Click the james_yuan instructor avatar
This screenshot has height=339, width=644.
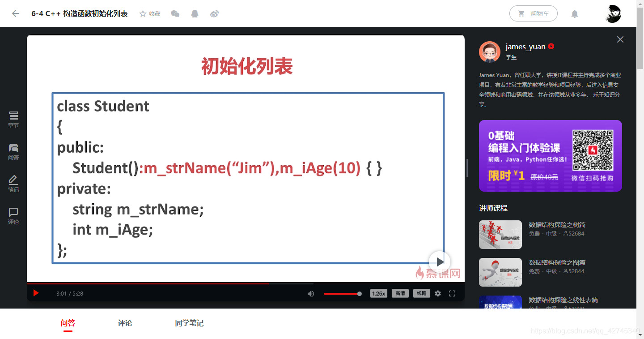point(490,52)
